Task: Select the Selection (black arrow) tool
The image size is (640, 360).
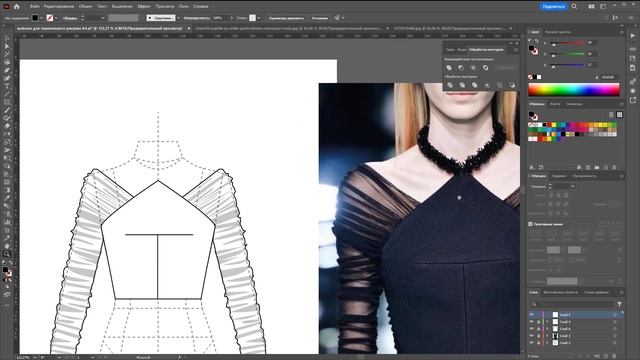Action: (7, 38)
